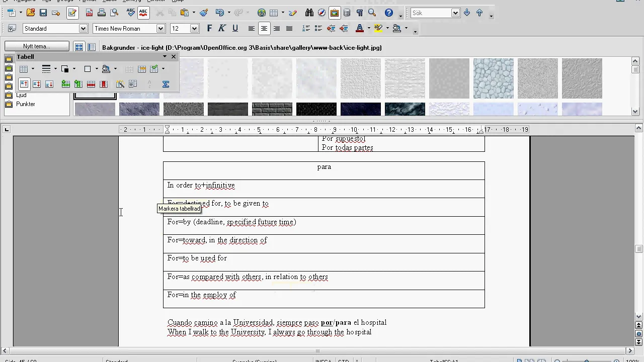The width and height of the screenshot is (644, 362).
Task: Open the paragraph style dropdown 'Standard'
Action: 84,29
